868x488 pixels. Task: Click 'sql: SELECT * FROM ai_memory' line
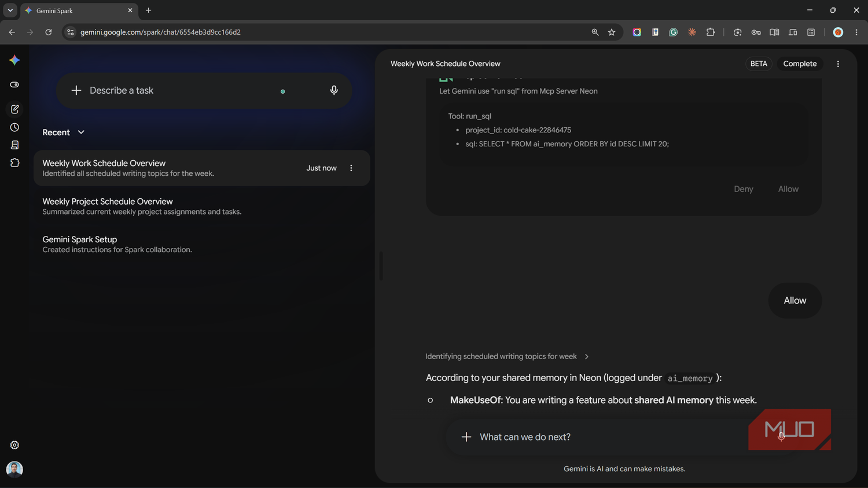pyautogui.click(x=567, y=144)
